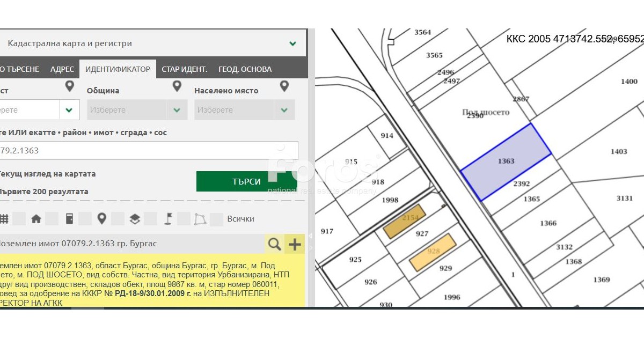Click the grid icon in the filter row
The width and height of the screenshot is (644, 338).
coord(4,219)
